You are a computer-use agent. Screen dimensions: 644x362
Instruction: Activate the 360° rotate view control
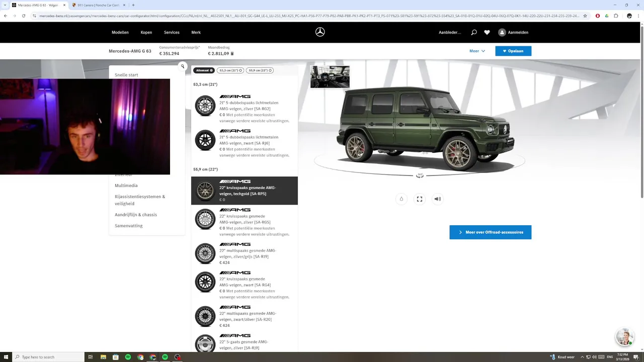coord(420,175)
